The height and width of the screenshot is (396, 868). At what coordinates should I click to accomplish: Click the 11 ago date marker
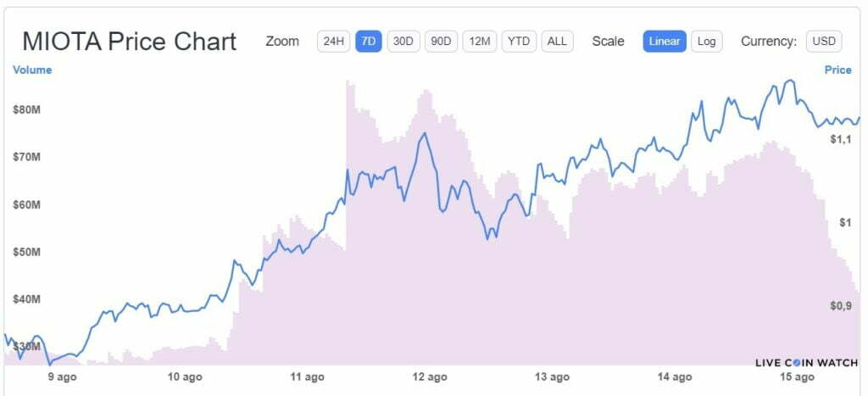[x=308, y=377]
